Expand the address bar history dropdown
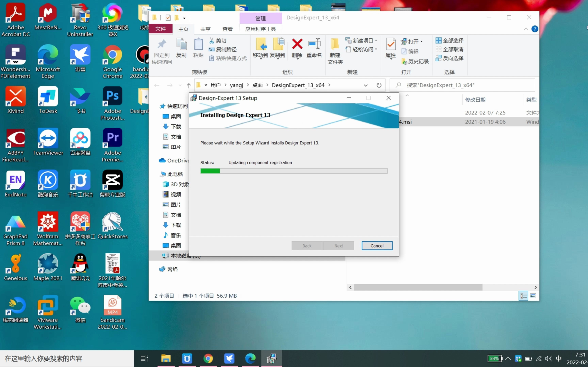This screenshot has width=588, height=367. click(x=365, y=85)
